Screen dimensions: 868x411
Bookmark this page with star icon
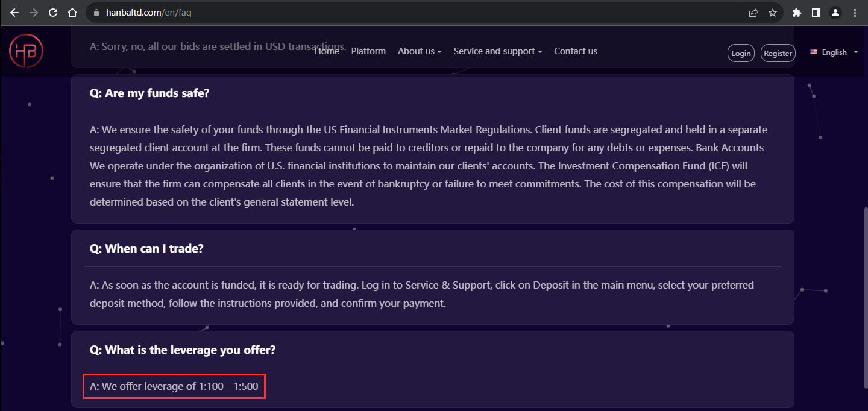click(x=773, y=13)
